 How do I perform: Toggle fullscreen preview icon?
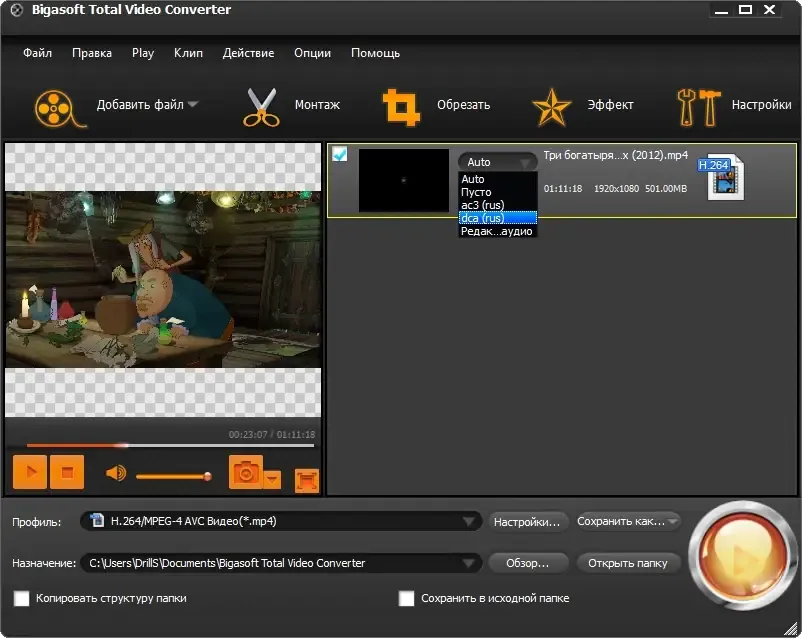[x=307, y=480]
